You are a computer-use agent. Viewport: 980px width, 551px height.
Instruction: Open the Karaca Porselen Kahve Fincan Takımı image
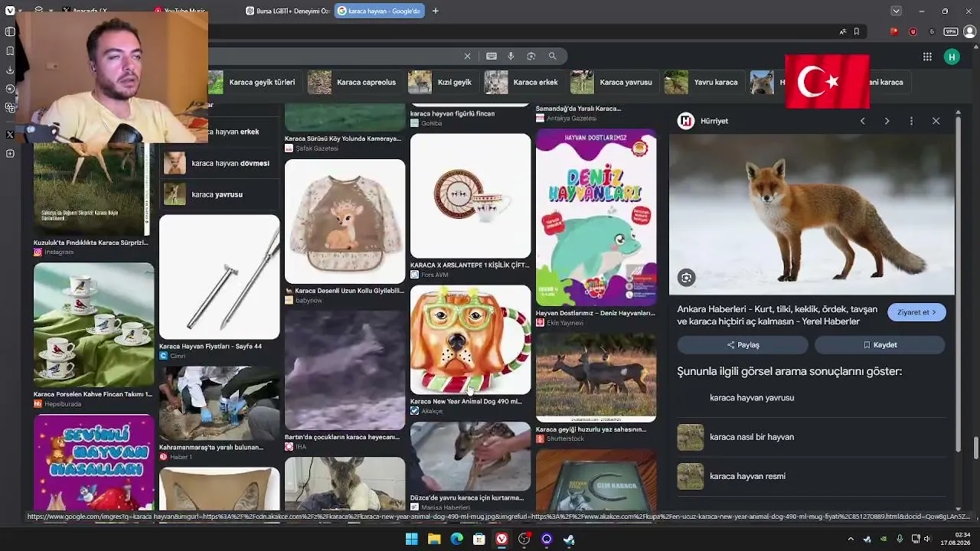[93, 325]
